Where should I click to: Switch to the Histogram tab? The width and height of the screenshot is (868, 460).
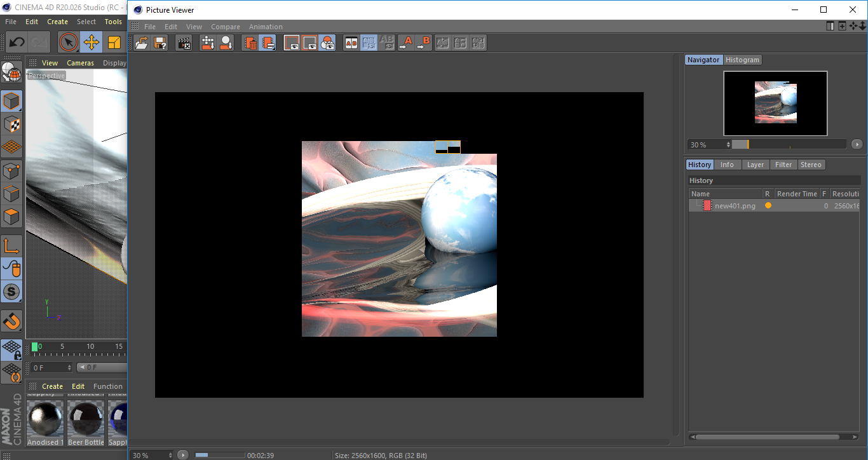click(742, 60)
